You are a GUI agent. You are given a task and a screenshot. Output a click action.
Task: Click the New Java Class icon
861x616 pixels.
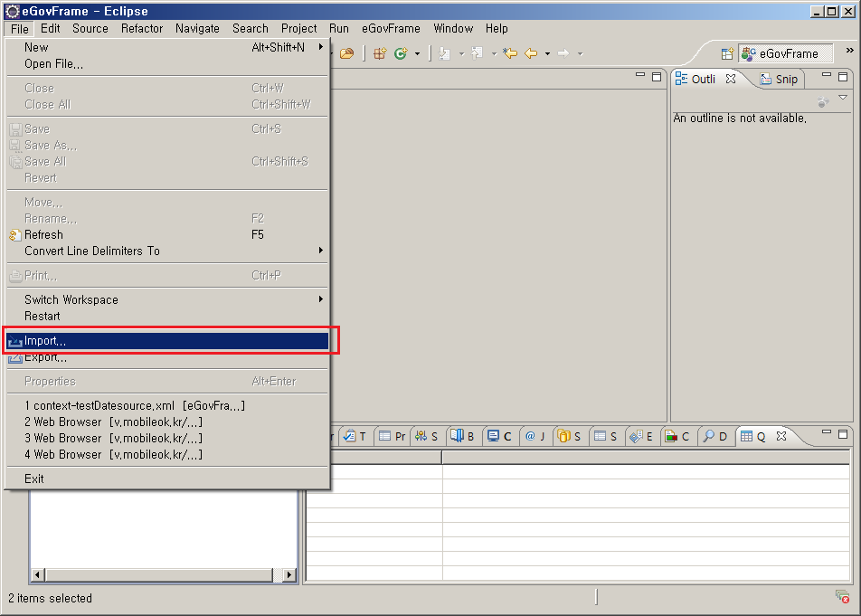pos(401,53)
